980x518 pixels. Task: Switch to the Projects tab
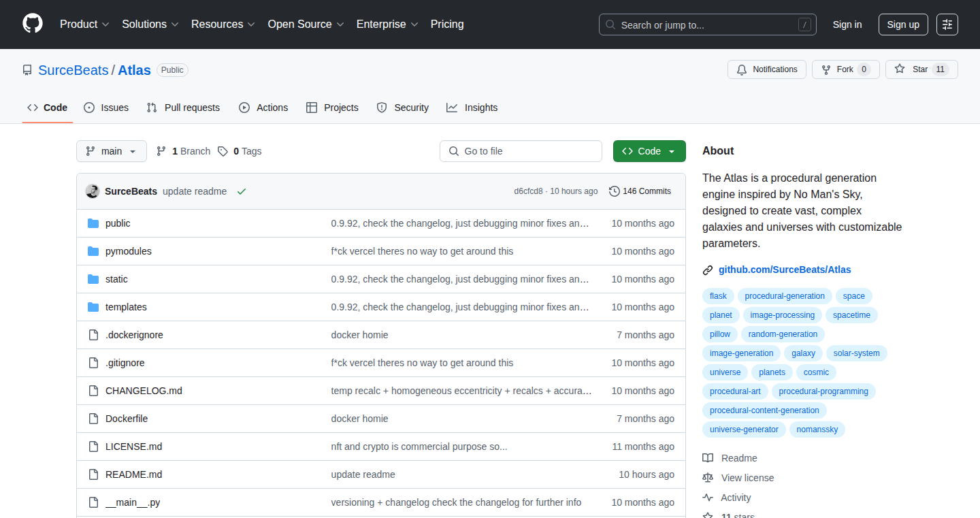point(332,108)
